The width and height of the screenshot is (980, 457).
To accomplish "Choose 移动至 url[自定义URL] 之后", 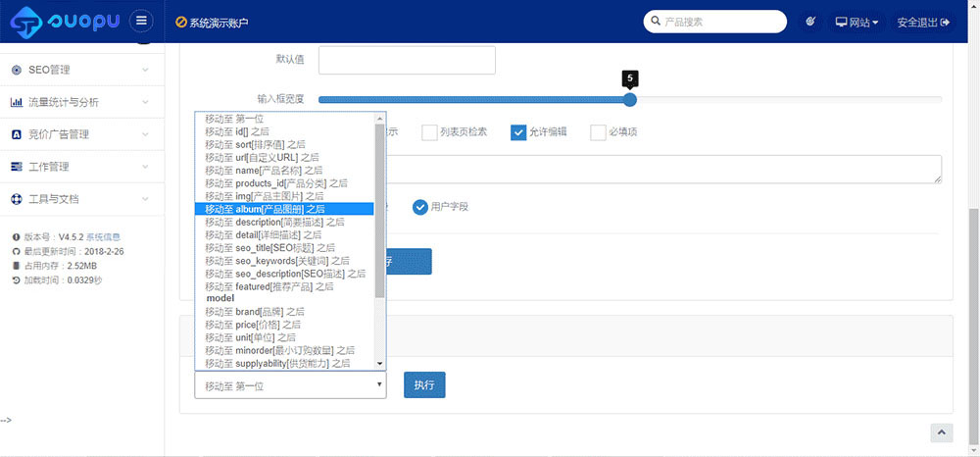I will (x=284, y=157).
